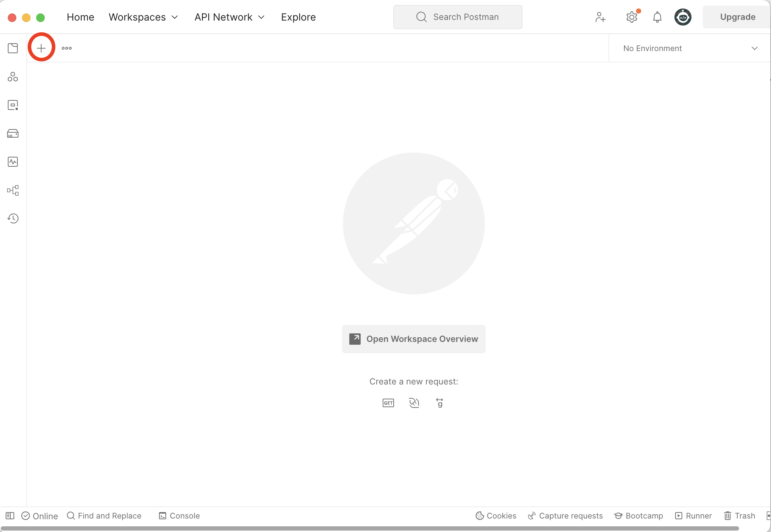Click the Upgrade button
The height and width of the screenshot is (532, 771).
(737, 17)
